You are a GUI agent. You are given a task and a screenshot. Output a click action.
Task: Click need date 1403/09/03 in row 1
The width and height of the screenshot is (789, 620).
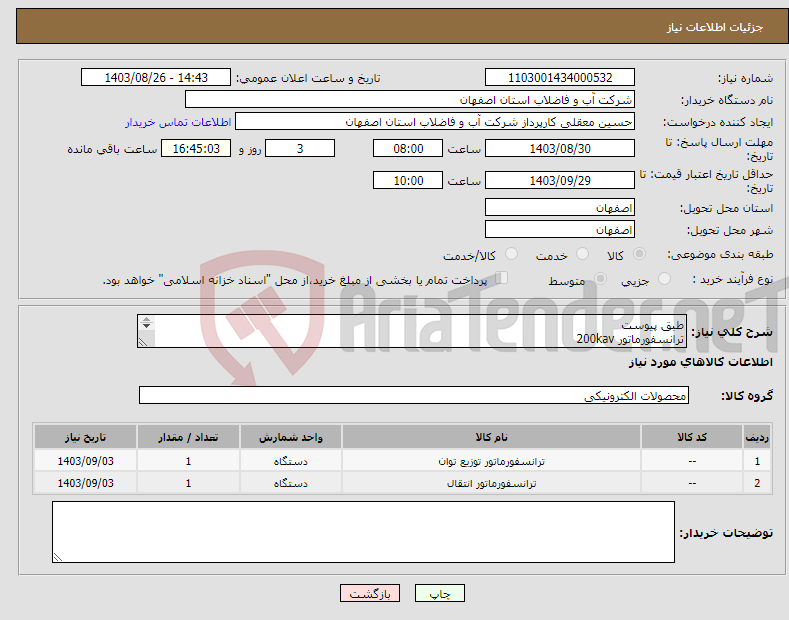coord(86,461)
